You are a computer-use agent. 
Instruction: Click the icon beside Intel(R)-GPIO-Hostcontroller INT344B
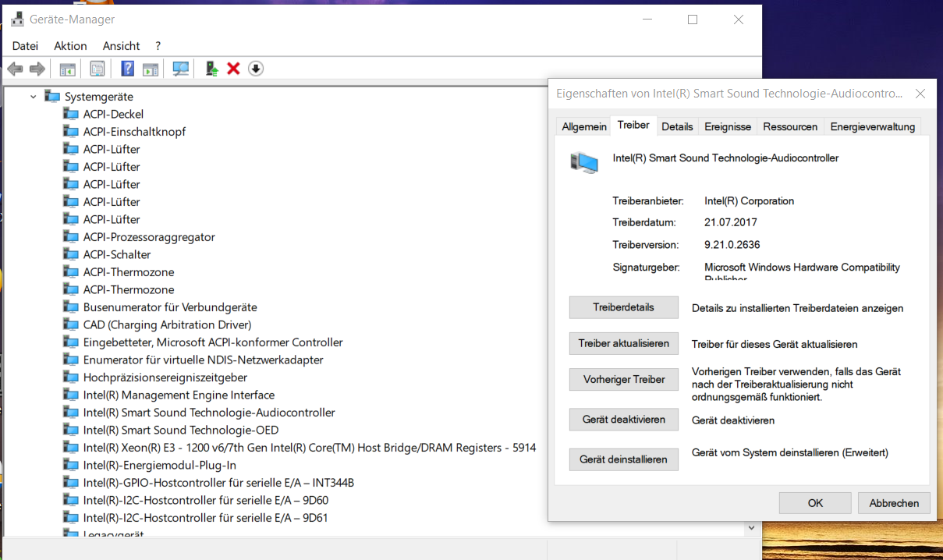click(x=71, y=483)
